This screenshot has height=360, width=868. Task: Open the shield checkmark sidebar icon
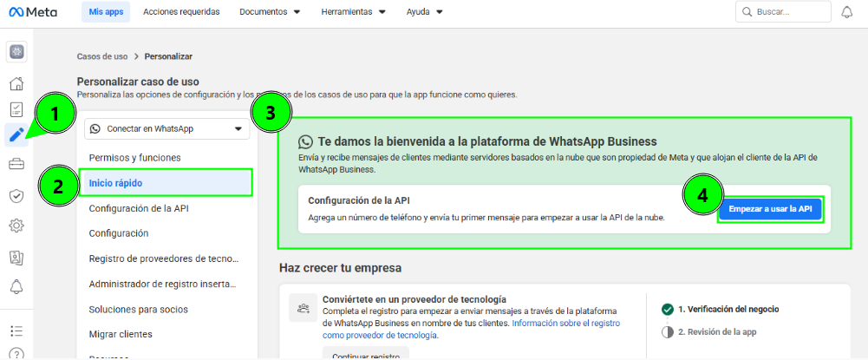pyautogui.click(x=16, y=195)
